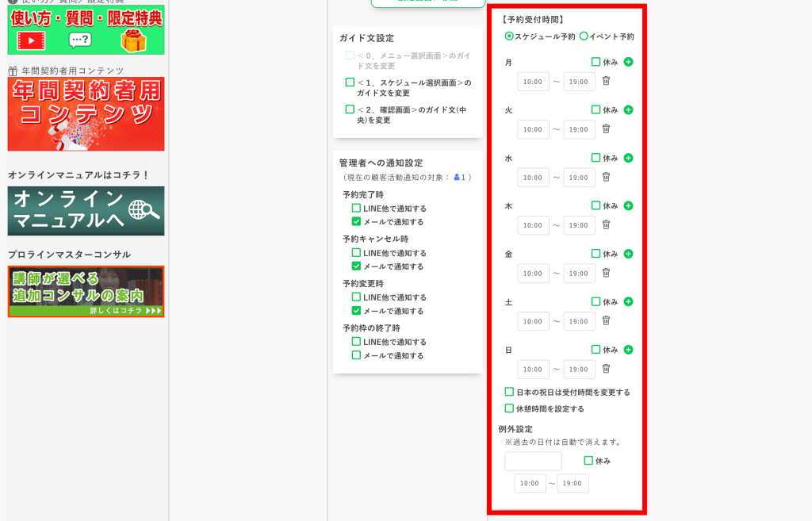Viewport: 812px width, 521px height.
Task: Delete the 月曜日 time slot with trash icon
Action: tap(605, 81)
